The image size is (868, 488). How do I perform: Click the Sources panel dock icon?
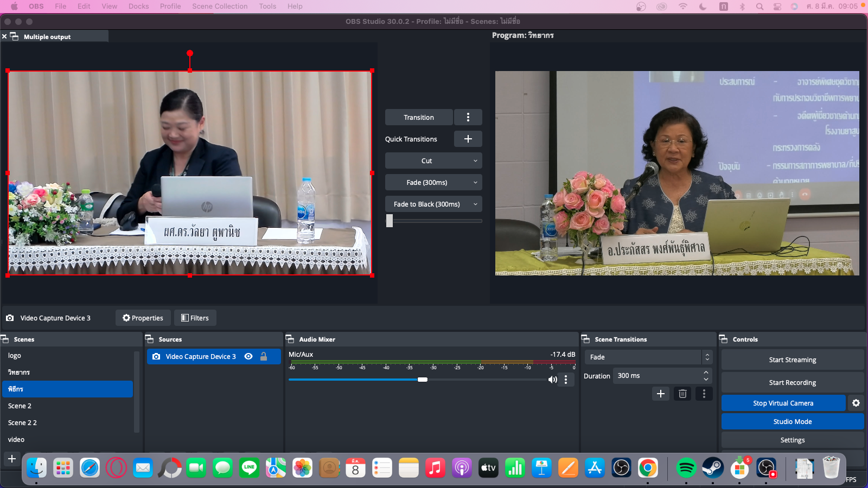[150, 339]
